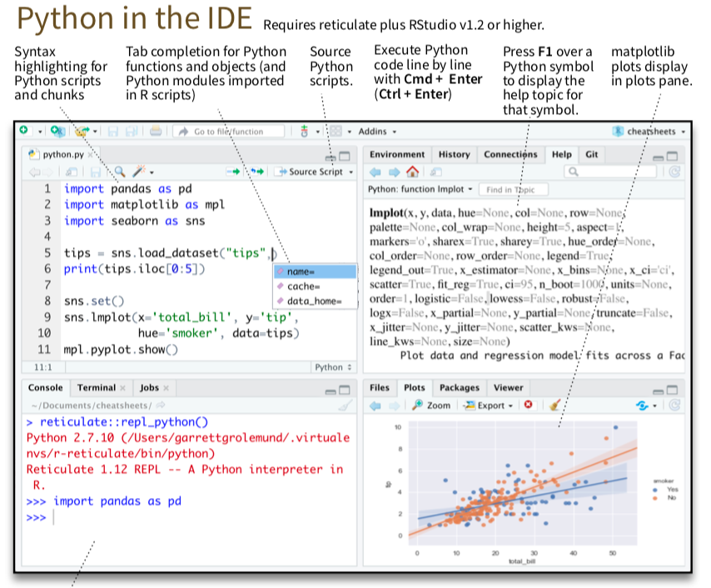Screen dimensions: 711x588
Task: Click the editor Save document icon
Action: tap(95, 172)
